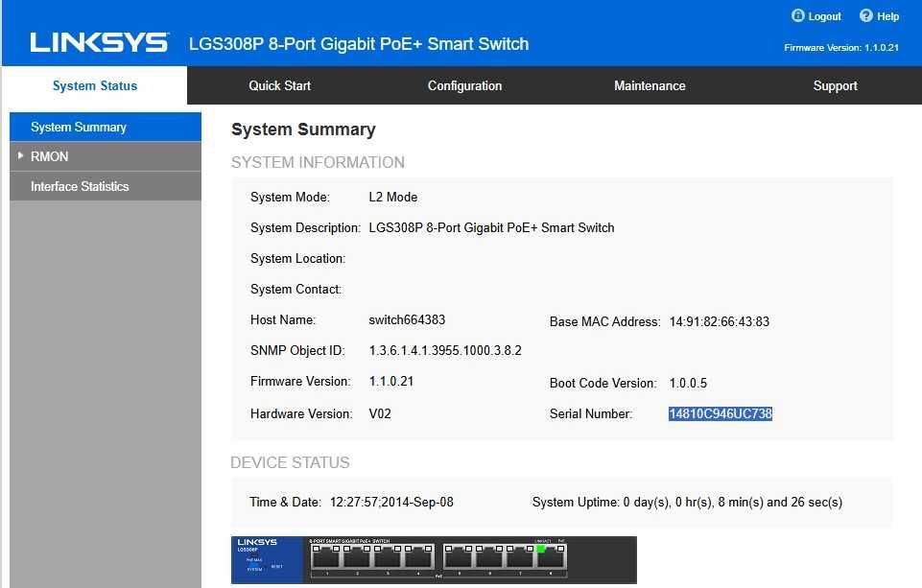Click the System Uptime value text
Screen dimensions: 922x588
point(733,503)
